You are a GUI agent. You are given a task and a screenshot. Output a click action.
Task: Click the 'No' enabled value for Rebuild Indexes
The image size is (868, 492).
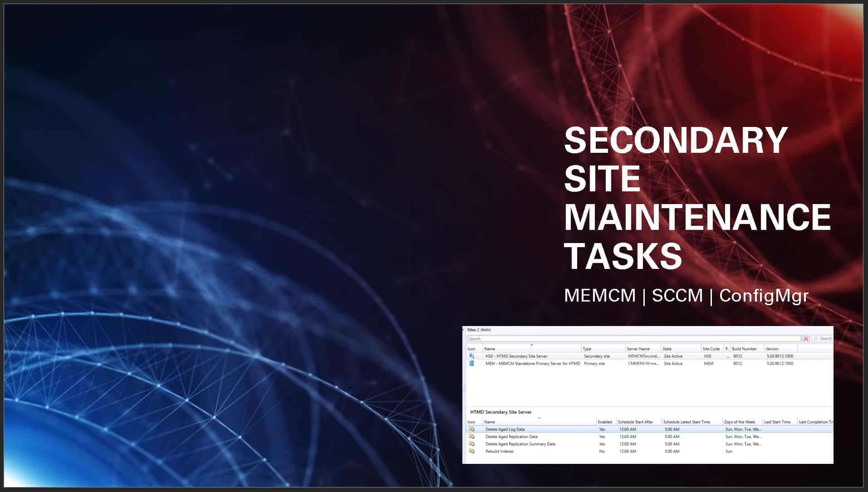pyautogui.click(x=602, y=451)
